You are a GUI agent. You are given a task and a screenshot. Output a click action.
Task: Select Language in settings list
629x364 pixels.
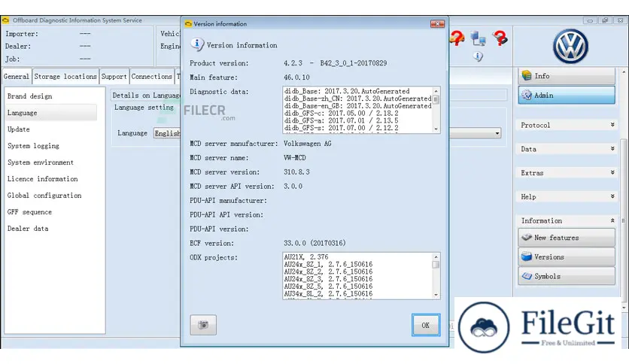tap(51, 113)
